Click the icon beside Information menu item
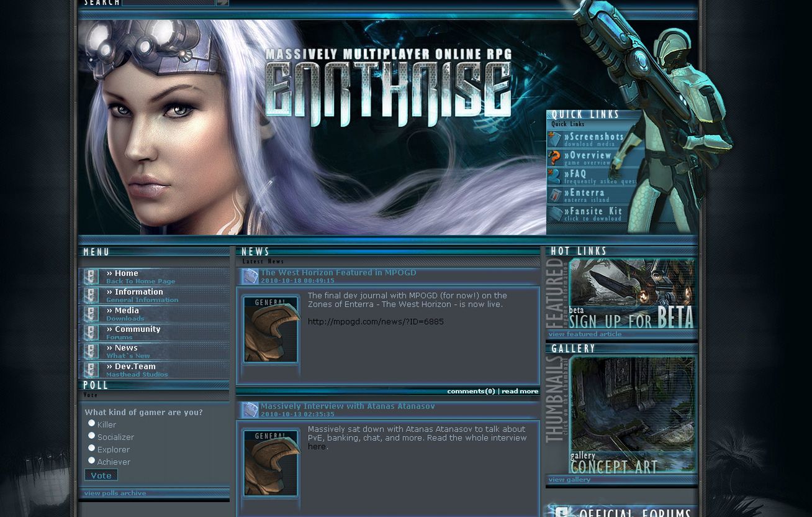 pyautogui.click(x=91, y=296)
